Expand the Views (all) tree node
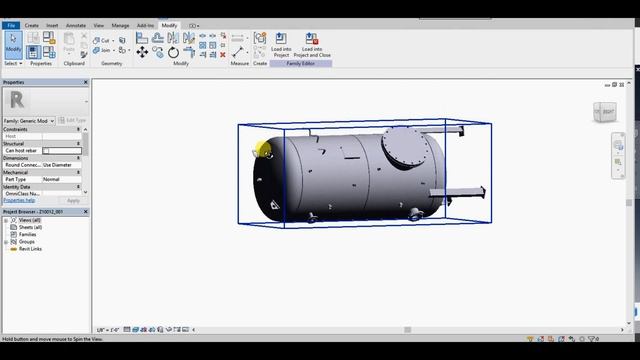The height and width of the screenshot is (360, 640). coord(6,220)
